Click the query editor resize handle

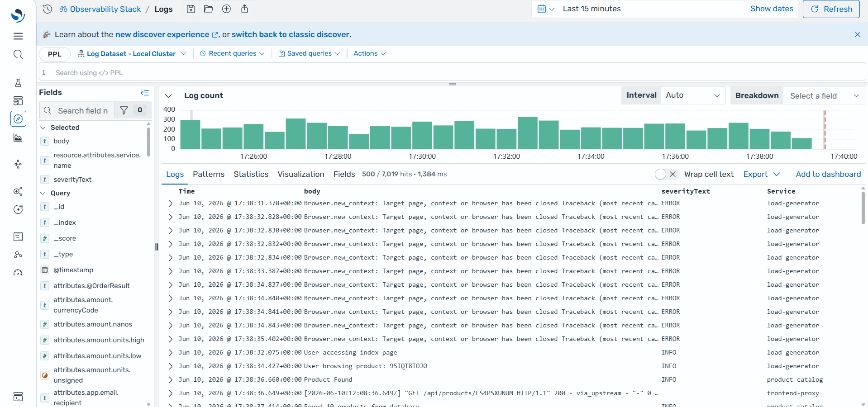[453, 84]
